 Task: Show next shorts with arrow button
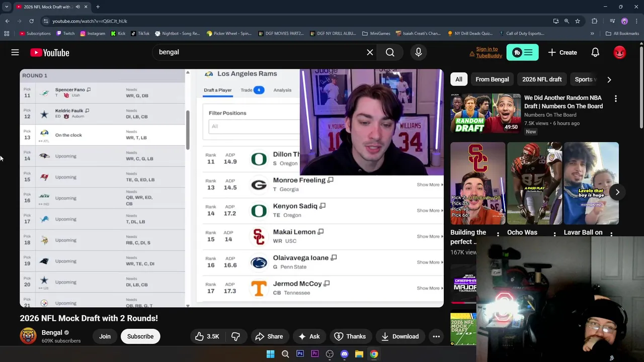pos(617,192)
